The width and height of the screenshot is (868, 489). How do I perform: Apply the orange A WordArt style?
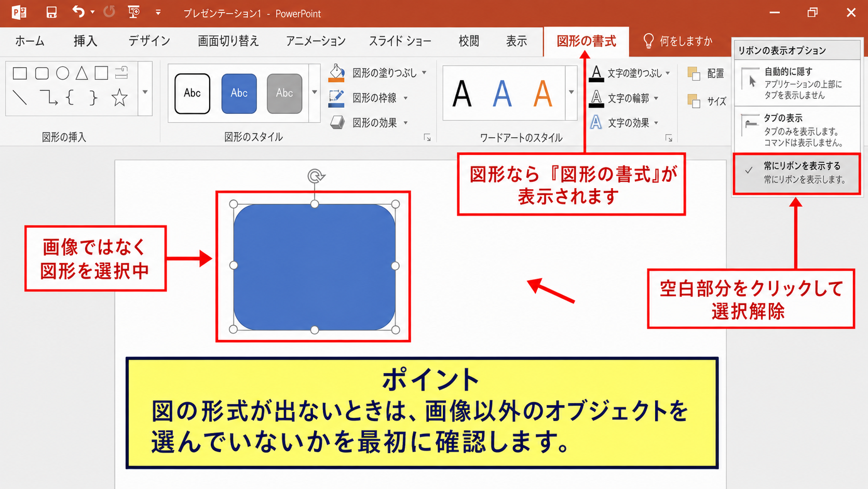coord(543,94)
